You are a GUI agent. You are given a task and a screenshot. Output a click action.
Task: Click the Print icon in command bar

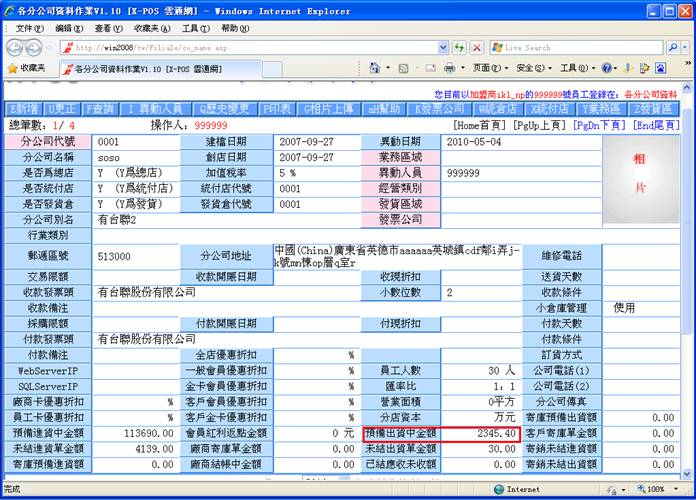point(450,68)
